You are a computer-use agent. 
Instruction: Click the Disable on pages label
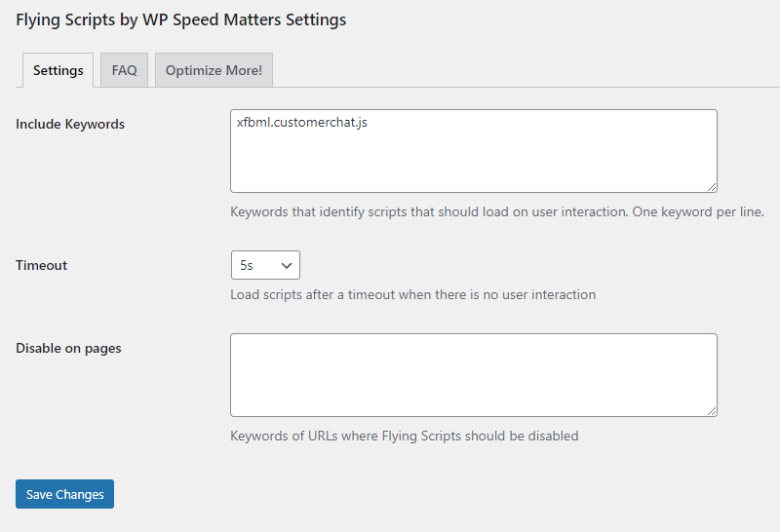point(68,348)
